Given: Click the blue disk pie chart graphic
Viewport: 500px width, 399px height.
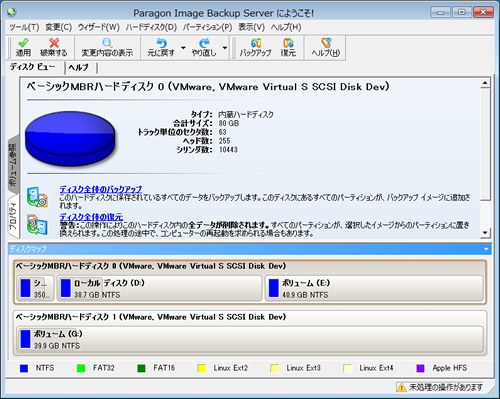Looking at the screenshot, I should [70, 138].
